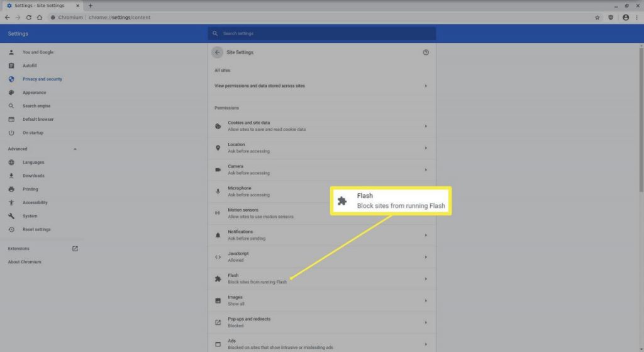Viewport: 644px width, 352px height.
Task: Open On startup settings
Action: pyautogui.click(x=33, y=133)
